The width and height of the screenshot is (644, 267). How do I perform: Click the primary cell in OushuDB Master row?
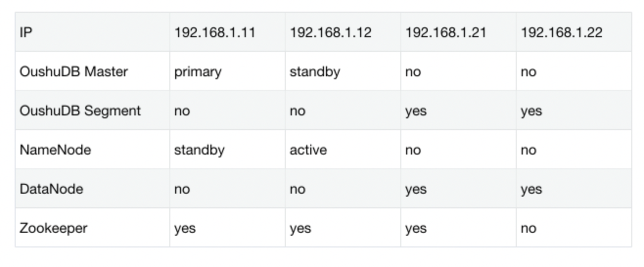(198, 72)
